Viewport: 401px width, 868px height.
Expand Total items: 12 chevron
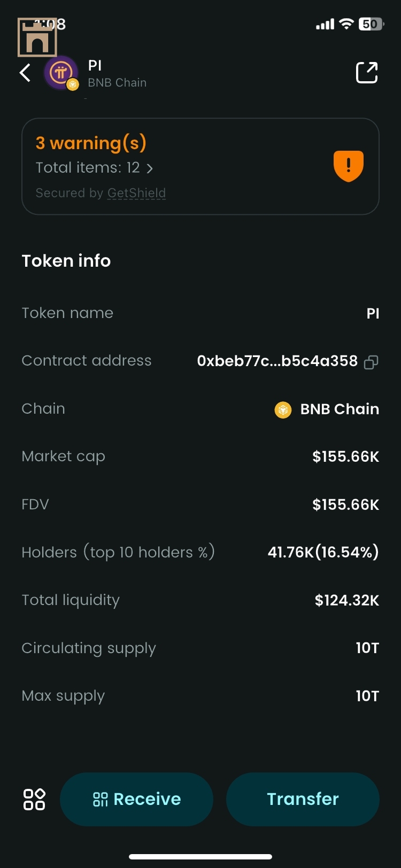(x=150, y=168)
